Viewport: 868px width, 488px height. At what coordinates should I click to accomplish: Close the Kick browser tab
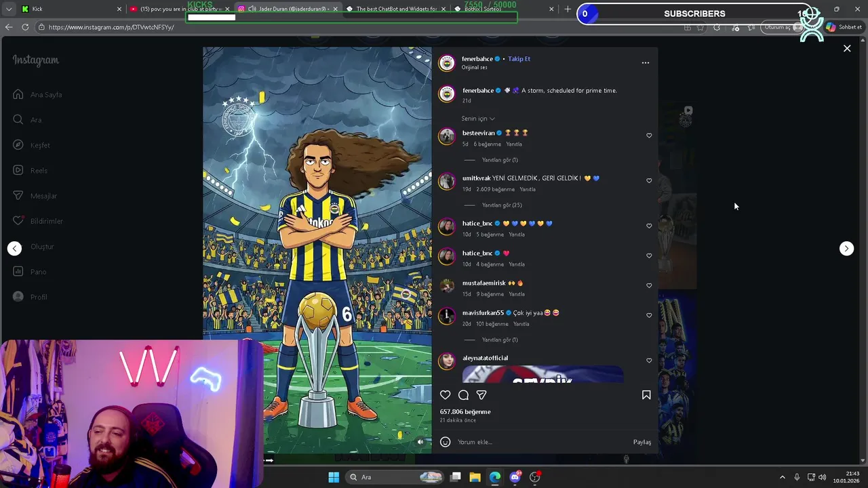(x=119, y=9)
